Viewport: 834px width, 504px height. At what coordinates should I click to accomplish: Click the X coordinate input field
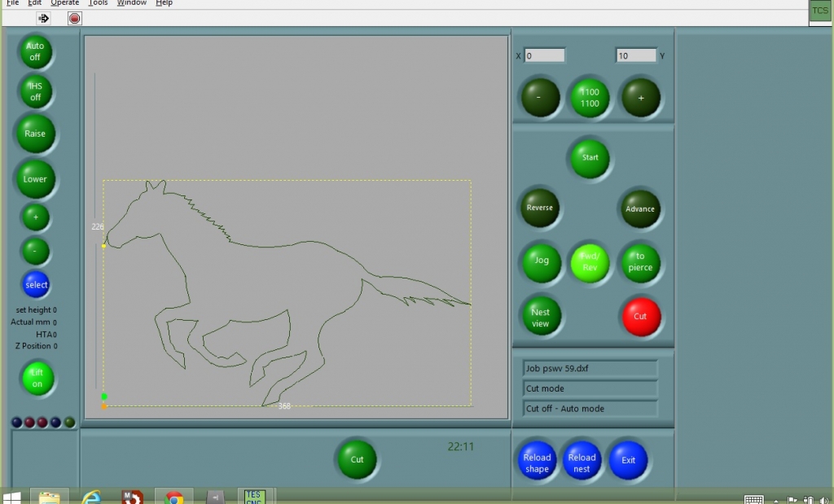(x=544, y=56)
